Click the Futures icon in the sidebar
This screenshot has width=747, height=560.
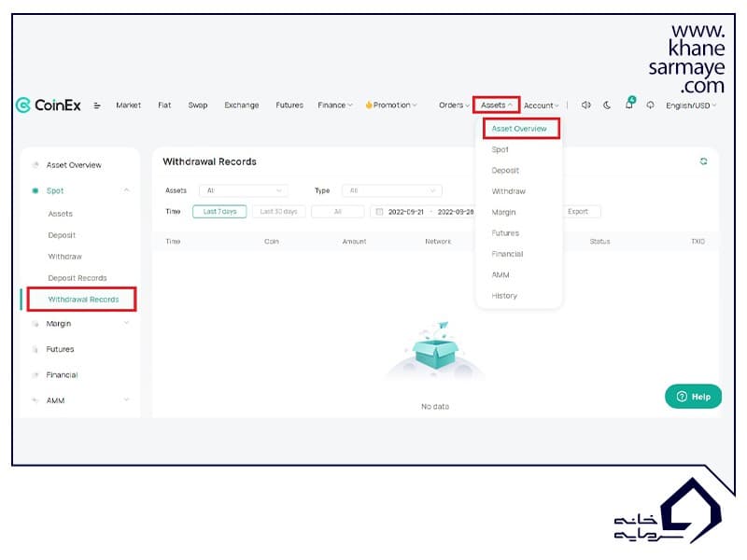(35, 349)
